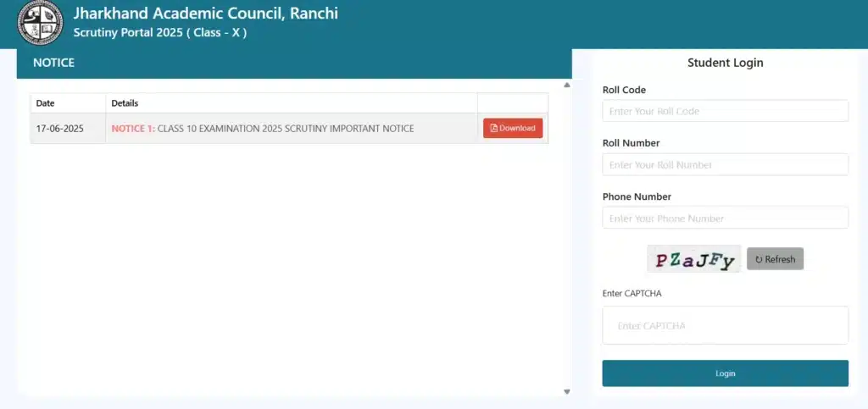
Task: Click the NOTICE 1 red label text
Action: 133,129
